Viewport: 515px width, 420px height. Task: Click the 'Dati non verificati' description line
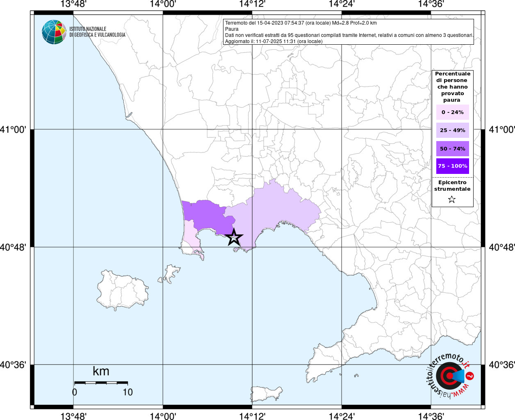click(x=349, y=35)
